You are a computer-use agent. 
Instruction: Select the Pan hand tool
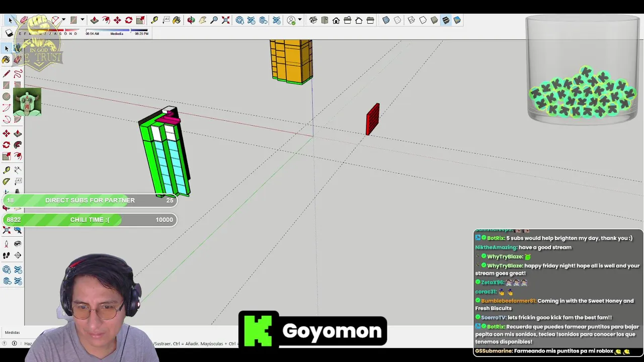(202, 20)
